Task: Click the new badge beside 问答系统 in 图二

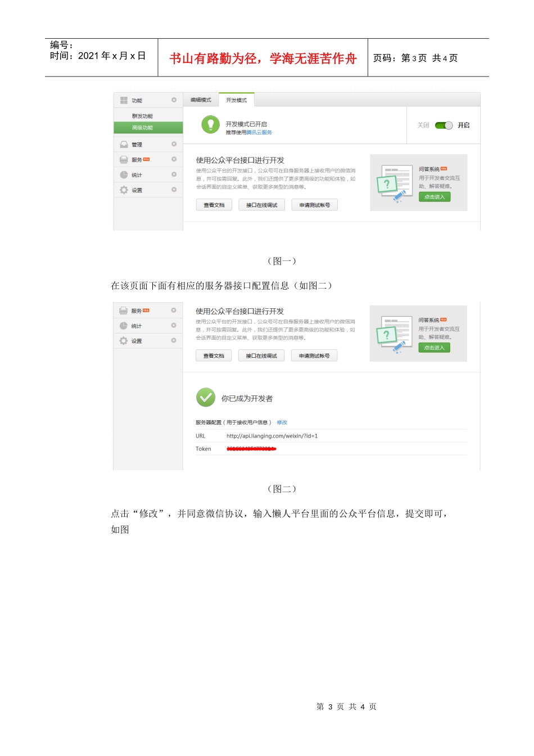Action: click(x=443, y=319)
